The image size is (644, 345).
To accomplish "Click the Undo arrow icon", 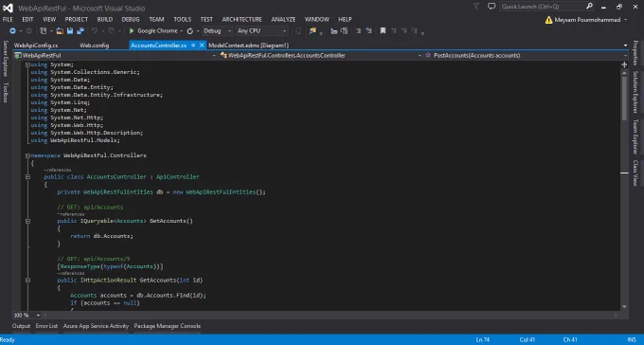I will coord(95,31).
